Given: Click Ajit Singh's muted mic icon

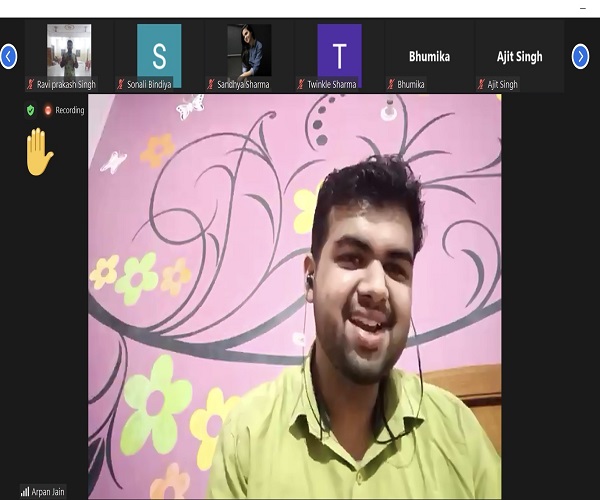Looking at the screenshot, I should (x=481, y=84).
